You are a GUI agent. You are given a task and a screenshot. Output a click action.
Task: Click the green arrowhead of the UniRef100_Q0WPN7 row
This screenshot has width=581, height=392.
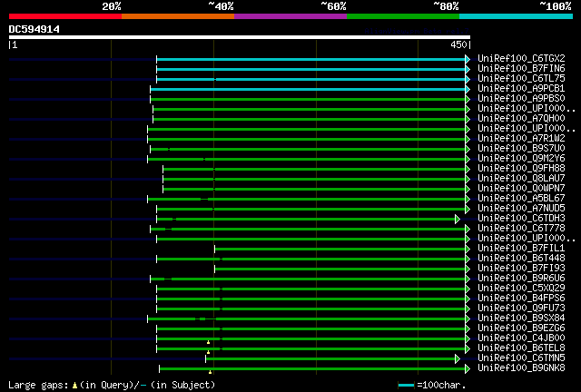[468, 190]
